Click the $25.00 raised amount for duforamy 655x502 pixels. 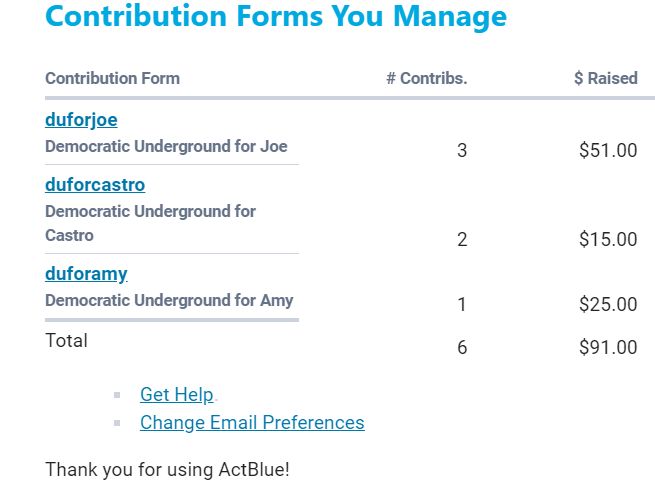(608, 305)
